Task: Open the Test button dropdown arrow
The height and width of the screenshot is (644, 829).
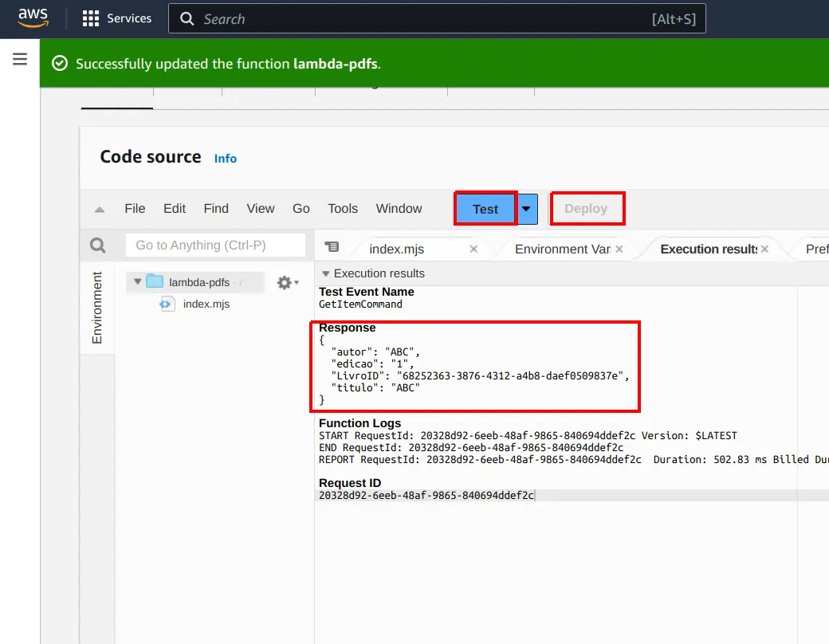Action: [x=527, y=209]
